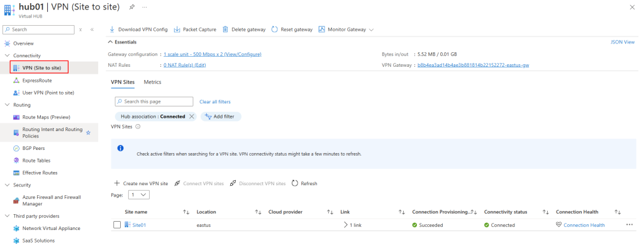Remove the Hub association filter with X
Viewport: 644px width, 245px height.
coord(191,117)
